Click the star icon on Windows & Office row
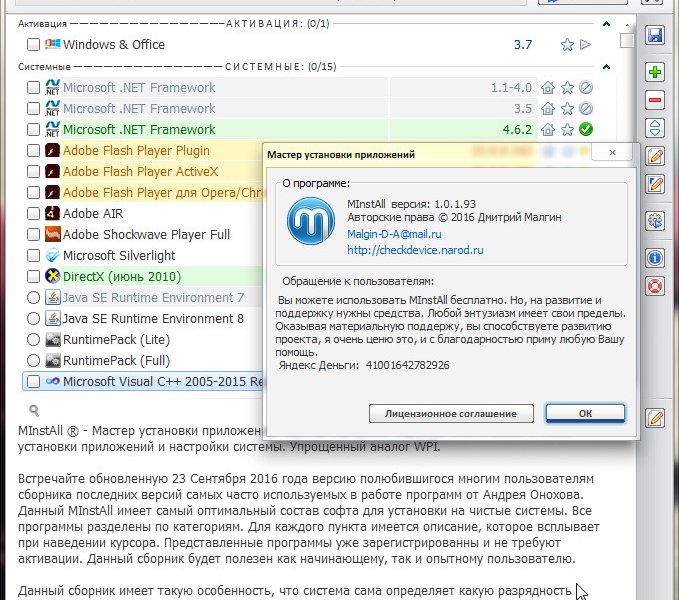The height and width of the screenshot is (600, 679). pyautogui.click(x=567, y=45)
